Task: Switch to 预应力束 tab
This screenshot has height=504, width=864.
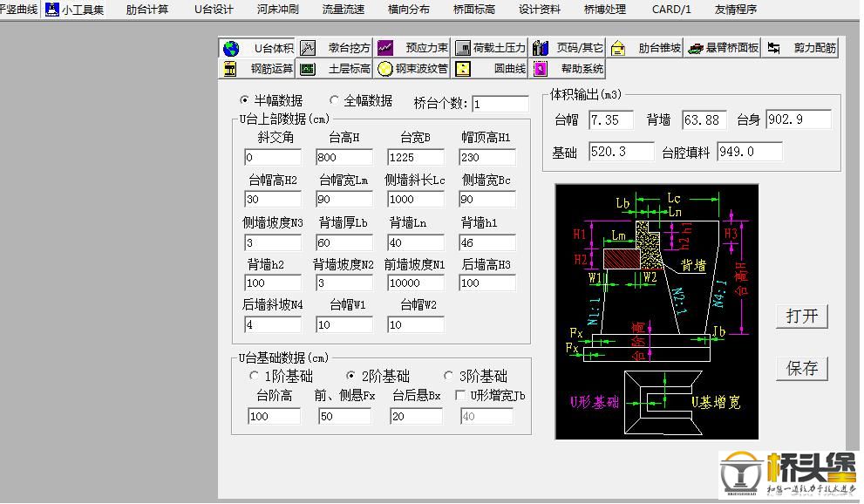Action: [x=412, y=49]
